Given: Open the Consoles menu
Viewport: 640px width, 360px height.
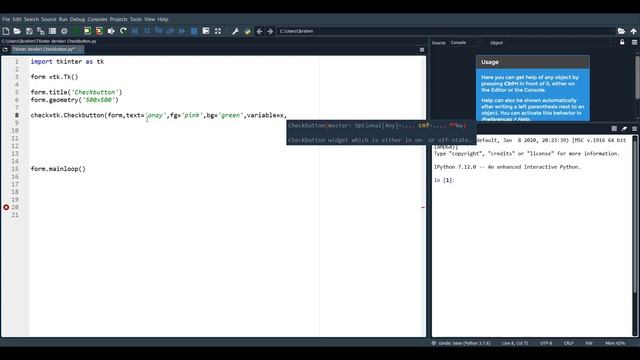Looking at the screenshot, I should click(97, 19).
